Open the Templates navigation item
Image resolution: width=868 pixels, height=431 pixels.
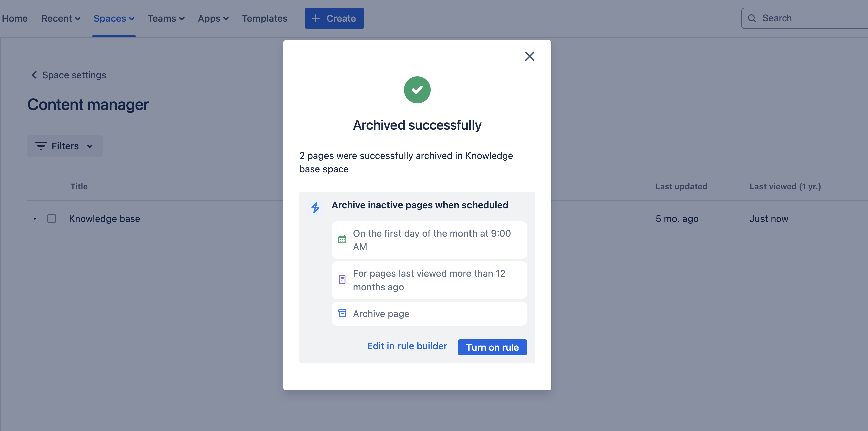click(x=265, y=18)
